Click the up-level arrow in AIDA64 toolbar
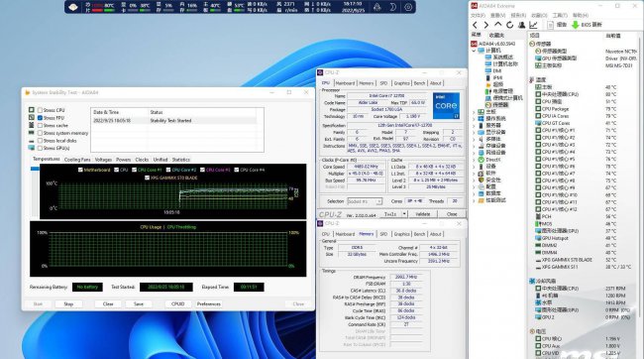Viewport: 644px width, 359px height. (x=497, y=25)
